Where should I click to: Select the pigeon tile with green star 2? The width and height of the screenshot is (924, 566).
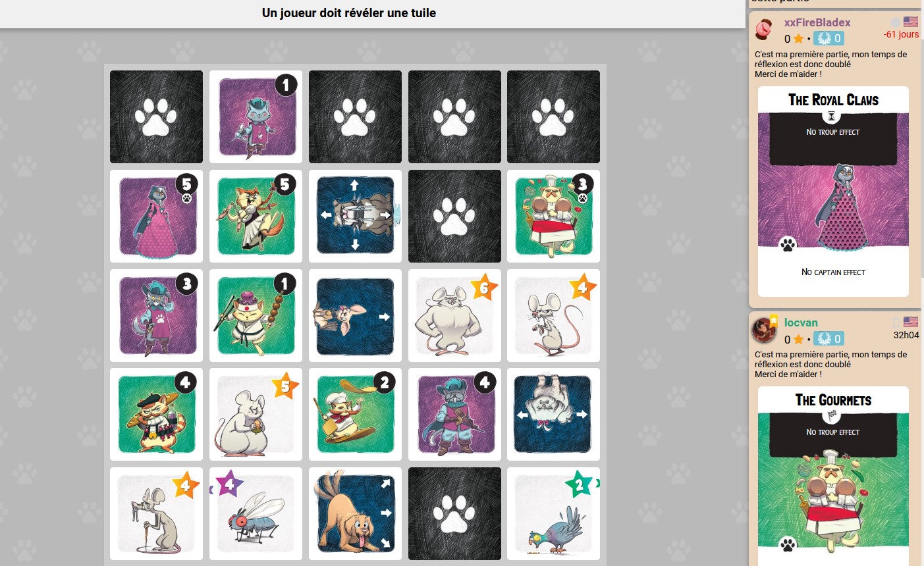tap(553, 513)
